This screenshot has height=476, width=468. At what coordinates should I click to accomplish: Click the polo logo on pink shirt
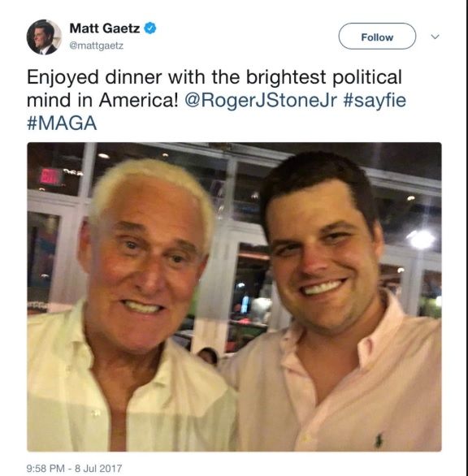tap(378, 440)
